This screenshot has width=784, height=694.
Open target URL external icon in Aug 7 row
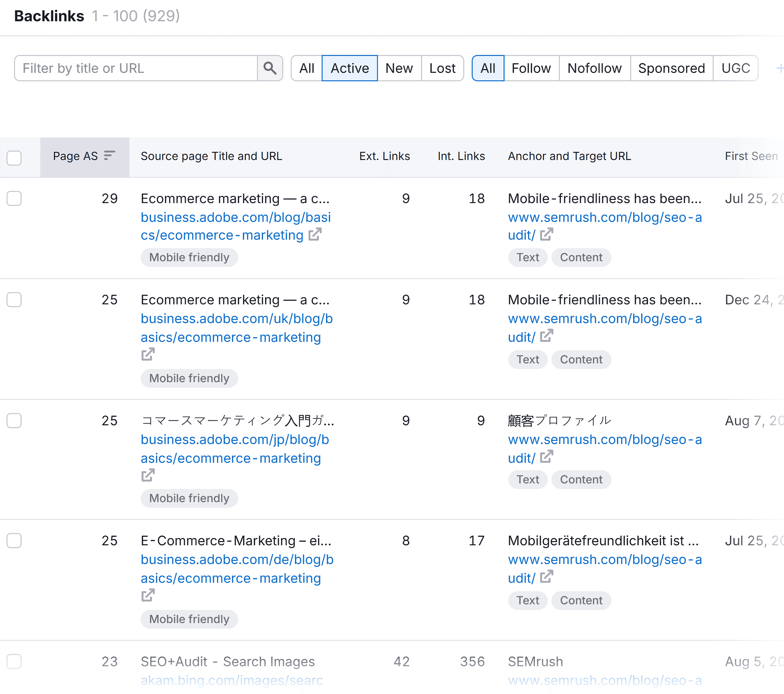tap(547, 457)
